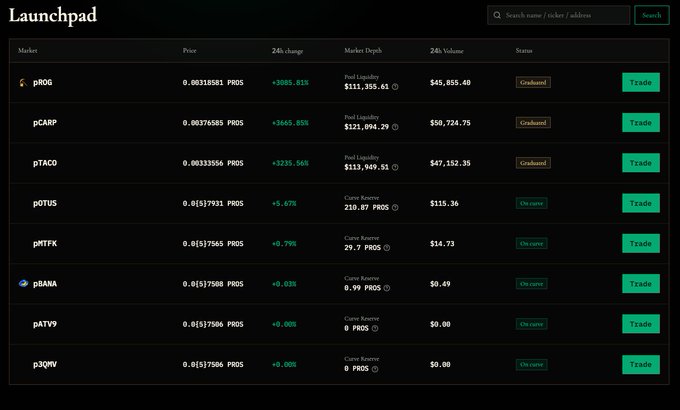The width and height of the screenshot is (680, 410).
Task: Select the $50,724.75 volume value
Action: pyautogui.click(x=450, y=123)
